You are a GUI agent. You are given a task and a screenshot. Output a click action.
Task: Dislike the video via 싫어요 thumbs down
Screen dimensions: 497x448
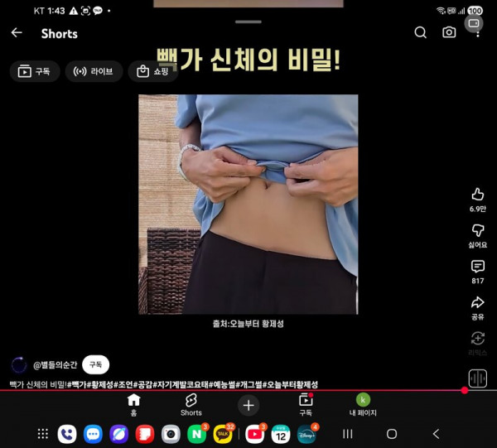(477, 231)
